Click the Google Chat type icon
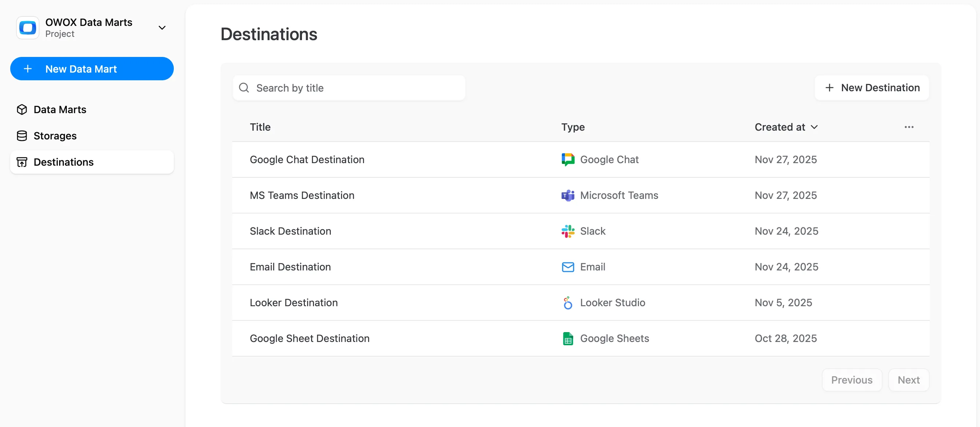 [568, 160]
